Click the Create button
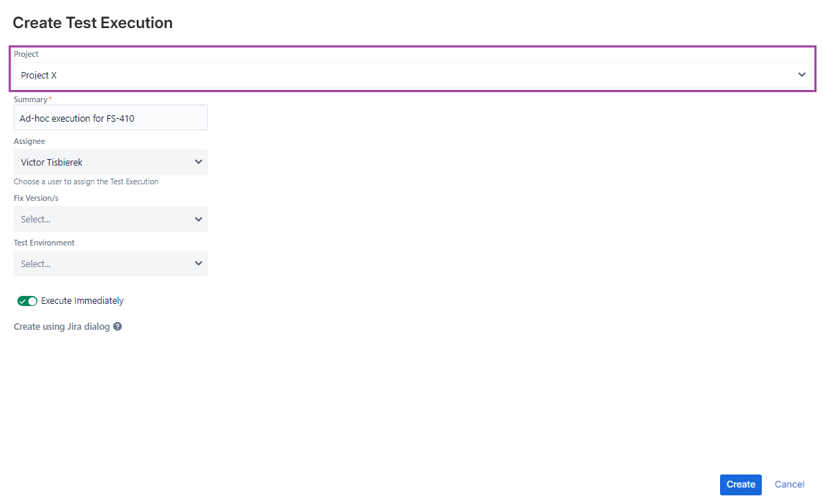 tap(741, 485)
